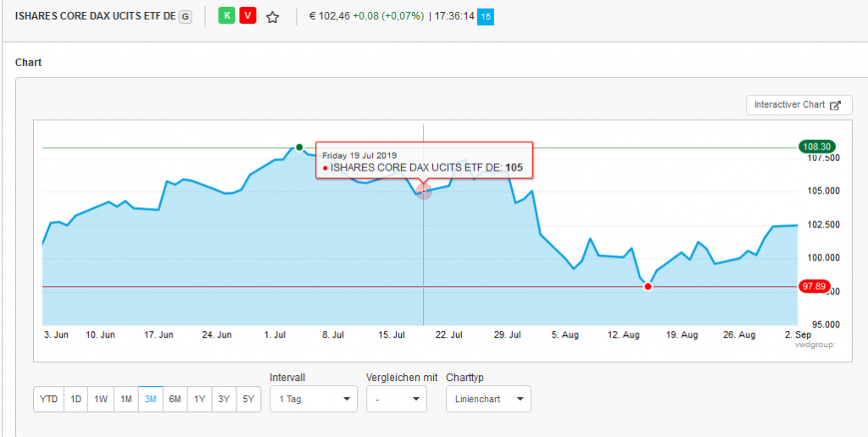868x437 pixels.
Task: Select the 1D time range
Action: tap(76, 400)
